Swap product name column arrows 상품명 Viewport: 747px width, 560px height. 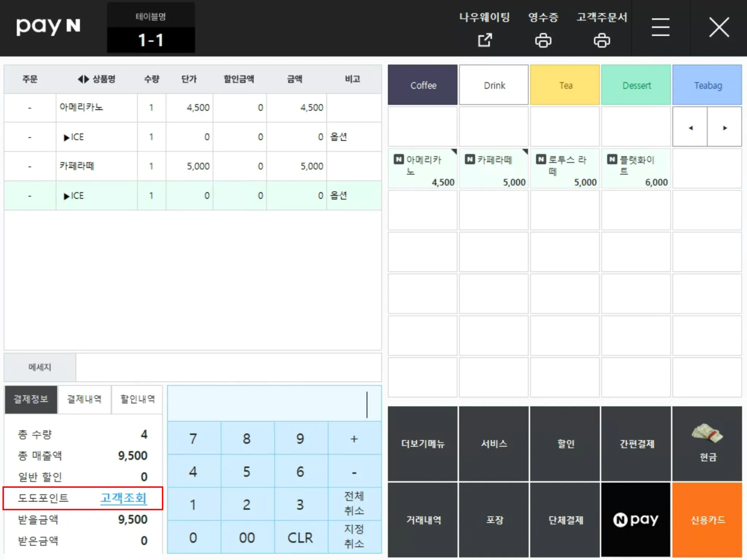coord(83,79)
